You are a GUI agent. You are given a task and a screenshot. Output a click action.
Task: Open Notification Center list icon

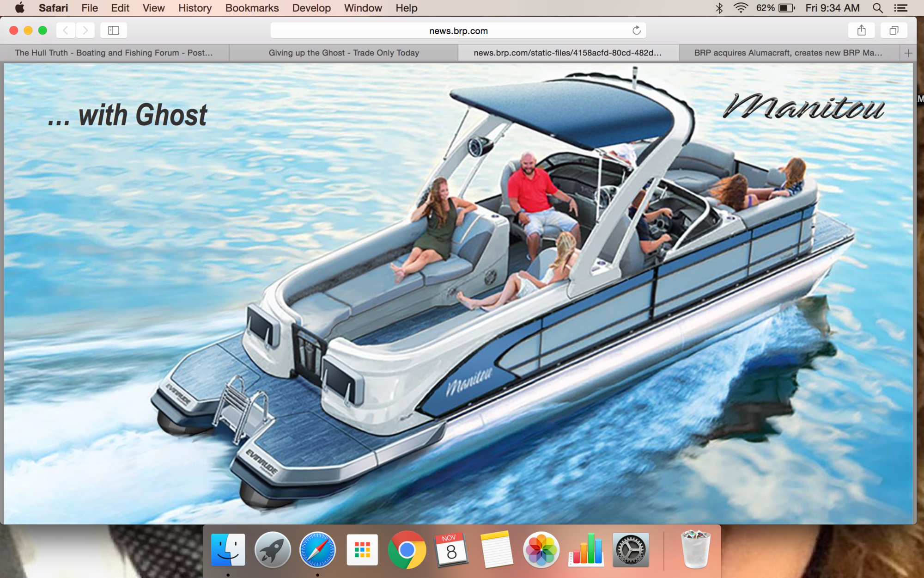click(x=900, y=8)
